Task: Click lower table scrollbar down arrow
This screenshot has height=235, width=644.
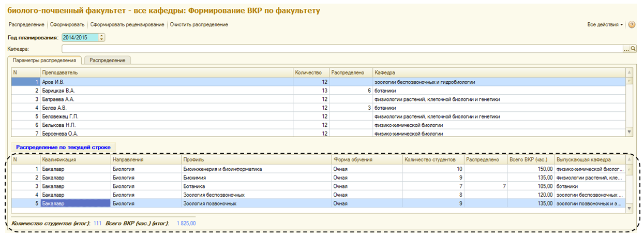Action: coord(629,208)
